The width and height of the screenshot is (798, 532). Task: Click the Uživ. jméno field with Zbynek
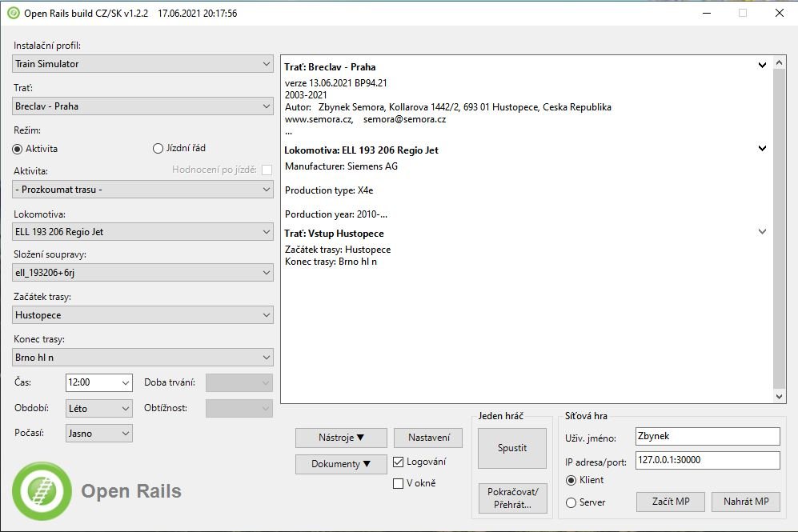click(708, 436)
